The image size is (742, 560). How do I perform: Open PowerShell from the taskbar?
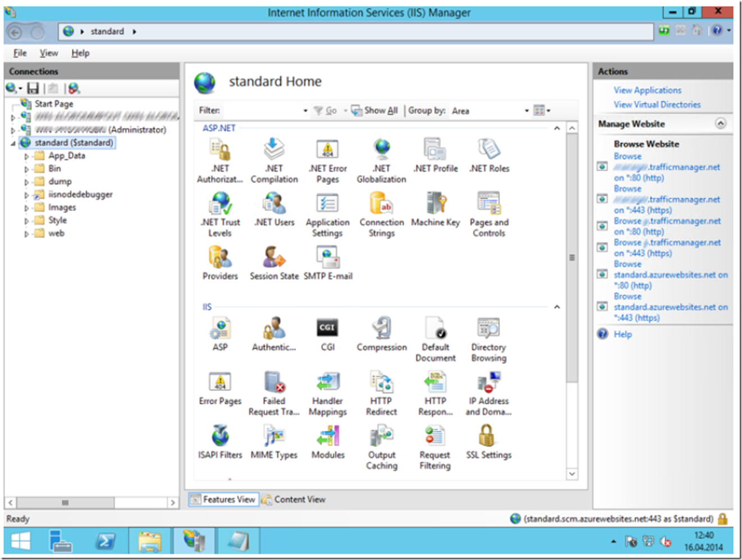pos(105,541)
